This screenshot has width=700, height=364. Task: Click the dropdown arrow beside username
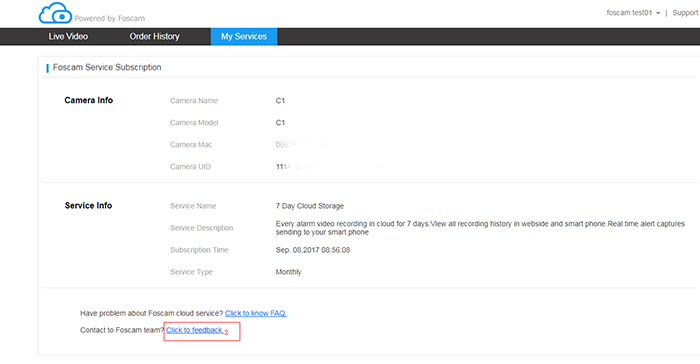658,13
